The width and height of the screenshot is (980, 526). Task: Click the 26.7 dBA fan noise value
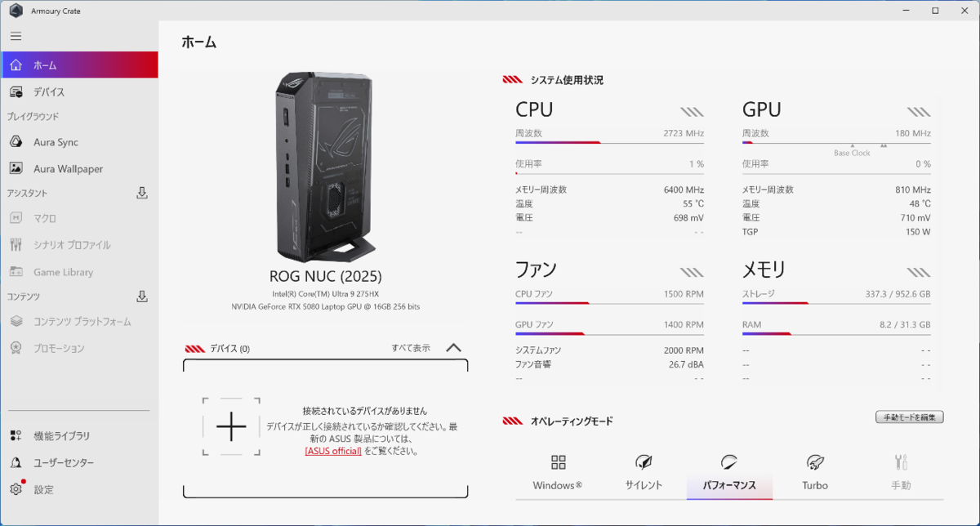coord(684,364)
